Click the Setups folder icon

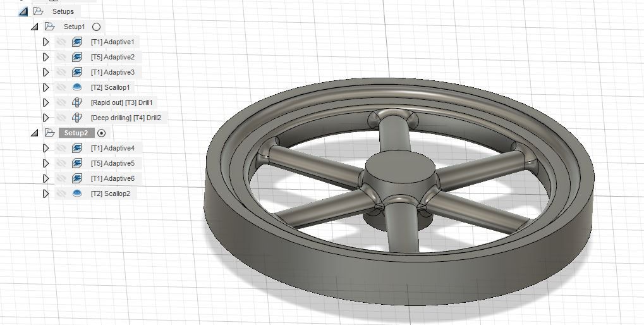(x=38, y=11)
